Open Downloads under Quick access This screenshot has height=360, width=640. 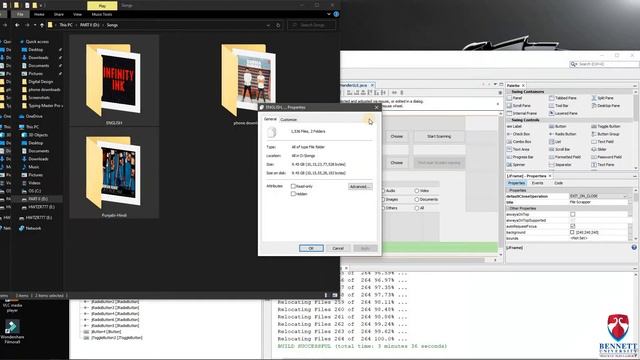pos(38,58)
